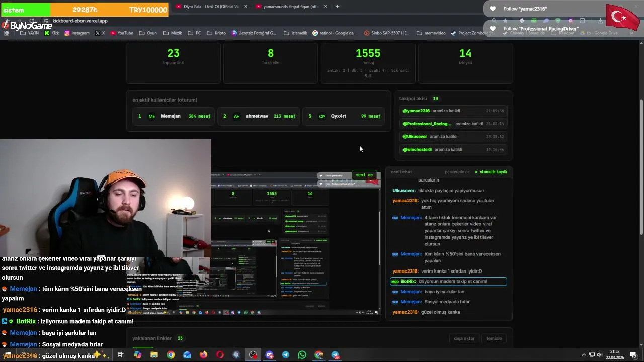Click 'Sosyal medyada tutar' in canlı chat
This screenshot has width=644, height=362.
447,302
